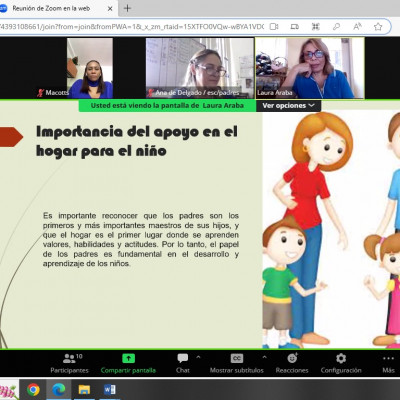Click the camera icon in address bar
The image size is (400, 400).
pos(274,27)
